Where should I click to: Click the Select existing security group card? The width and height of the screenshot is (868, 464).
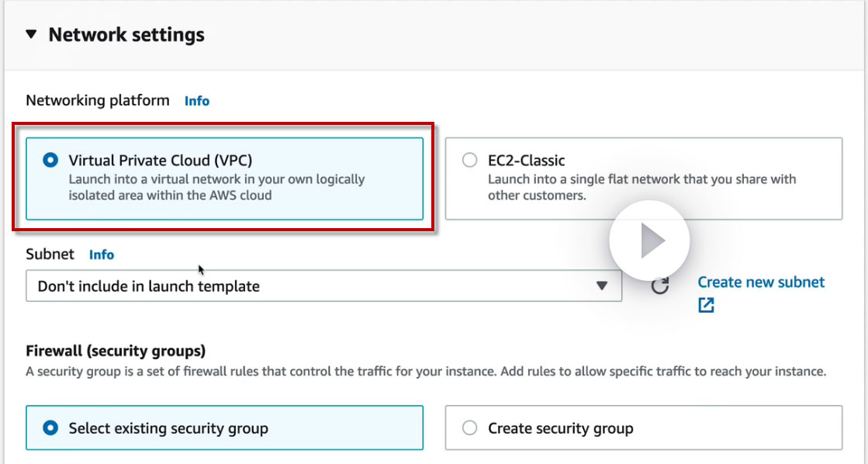tap(225, 428)
